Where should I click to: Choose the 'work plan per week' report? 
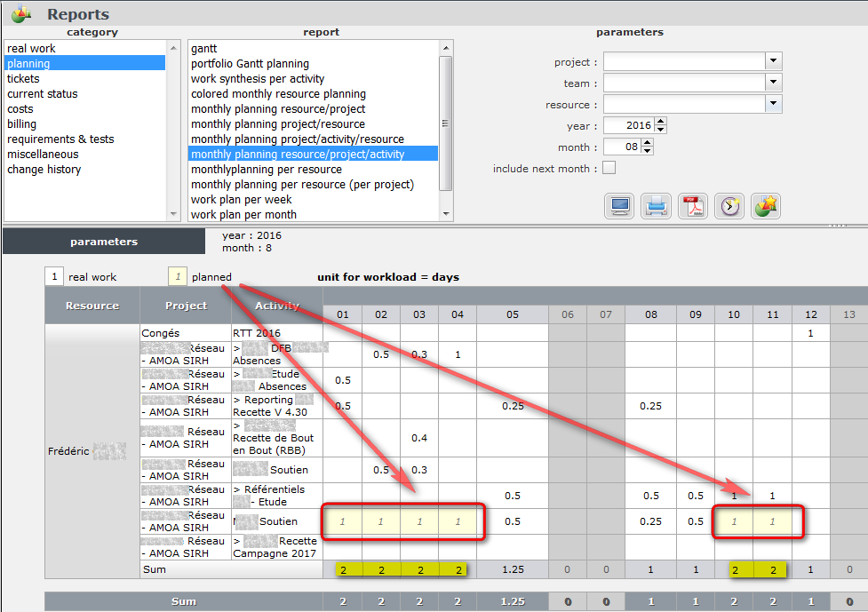click(243, 199)
